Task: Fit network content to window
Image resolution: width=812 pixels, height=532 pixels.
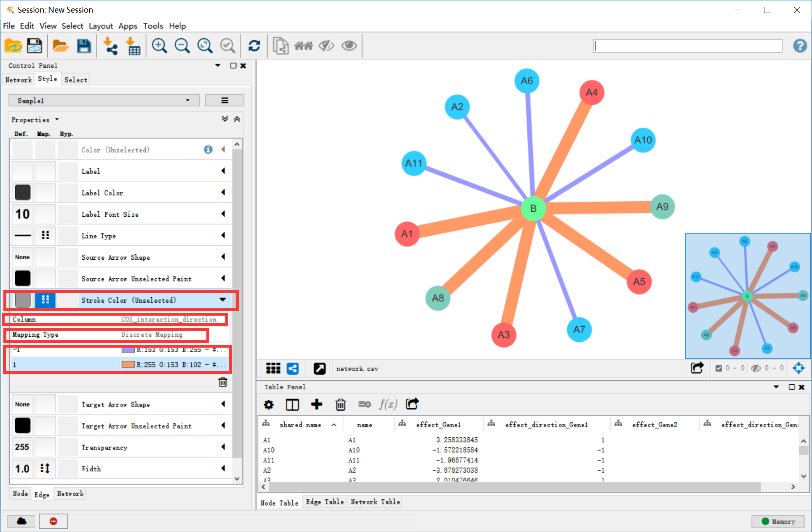Action: click(205, 46)
